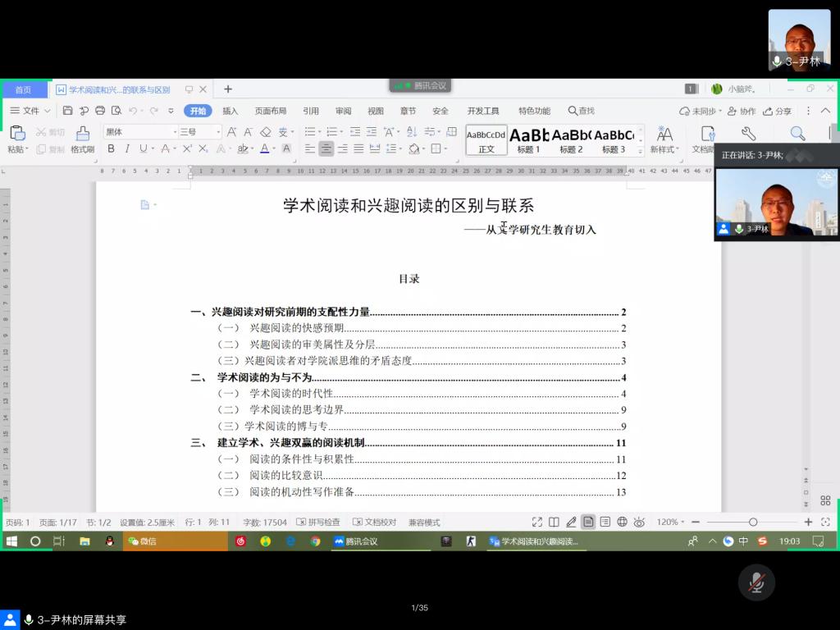Toggle Italic formatting
840x630 pixels.
click(x=127, y=148)
